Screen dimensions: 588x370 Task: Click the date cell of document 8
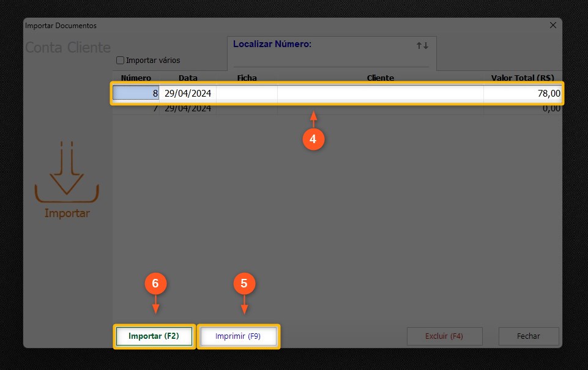click(x=188, y=94)
